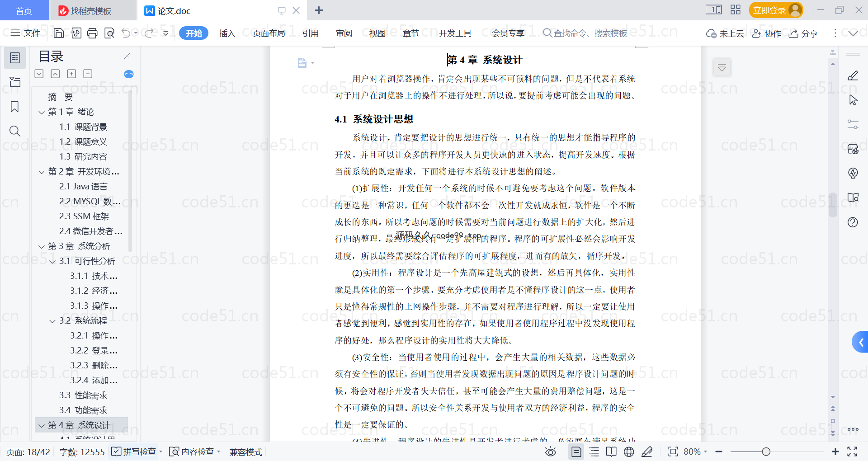This screenshot has width=868, height=461.
Task: Collapse 第 2 章 开发环境 outline node
Action: [x=42, y=172]
